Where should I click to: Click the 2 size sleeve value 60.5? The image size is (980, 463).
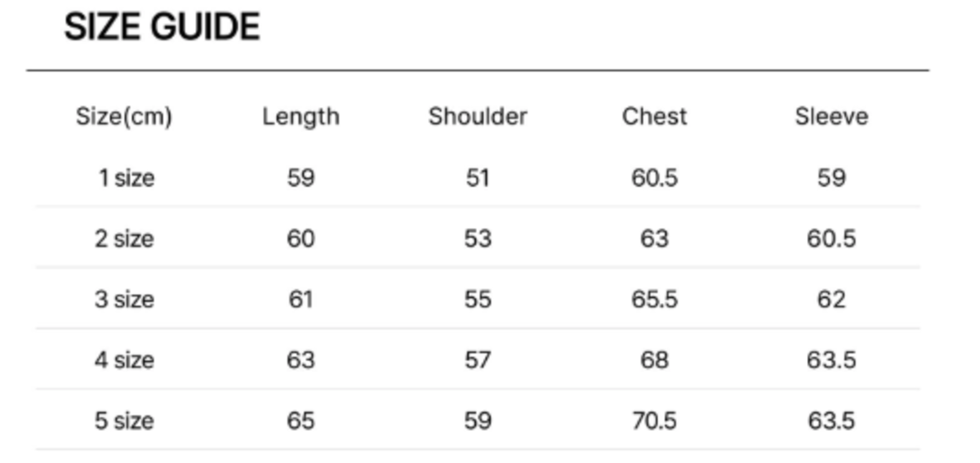coord(831,238)
